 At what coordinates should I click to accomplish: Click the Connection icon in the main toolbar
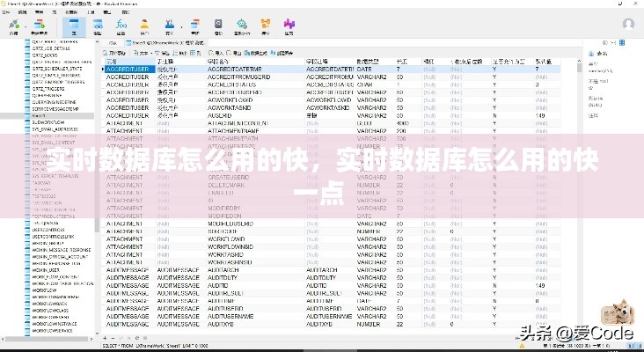pos(15,23)
